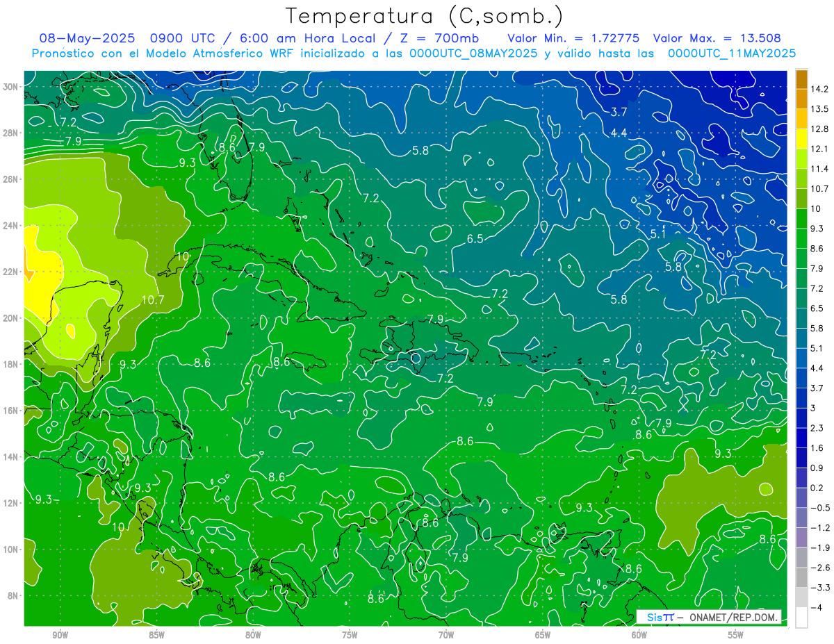Screen dimensions: 834x644
Task: Click the 8N latitude axis label
Action: coord(12,595)
